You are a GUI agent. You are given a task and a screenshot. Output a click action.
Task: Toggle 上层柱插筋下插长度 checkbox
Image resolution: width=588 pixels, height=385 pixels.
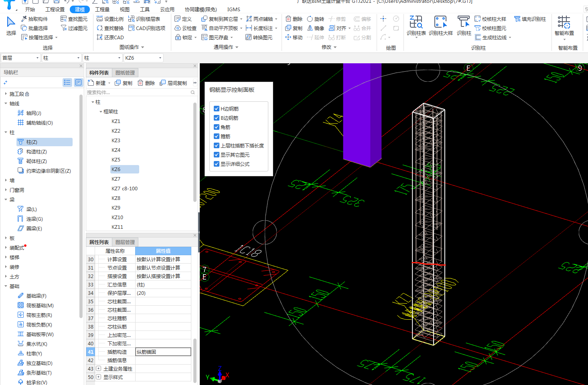(x=217, y=145)
